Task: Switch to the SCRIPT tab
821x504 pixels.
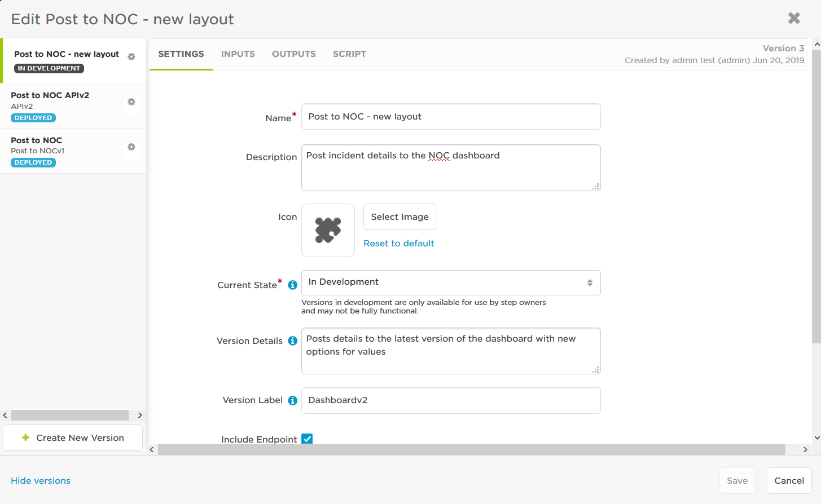Action: pyautogui.click(x=349, y=54)
